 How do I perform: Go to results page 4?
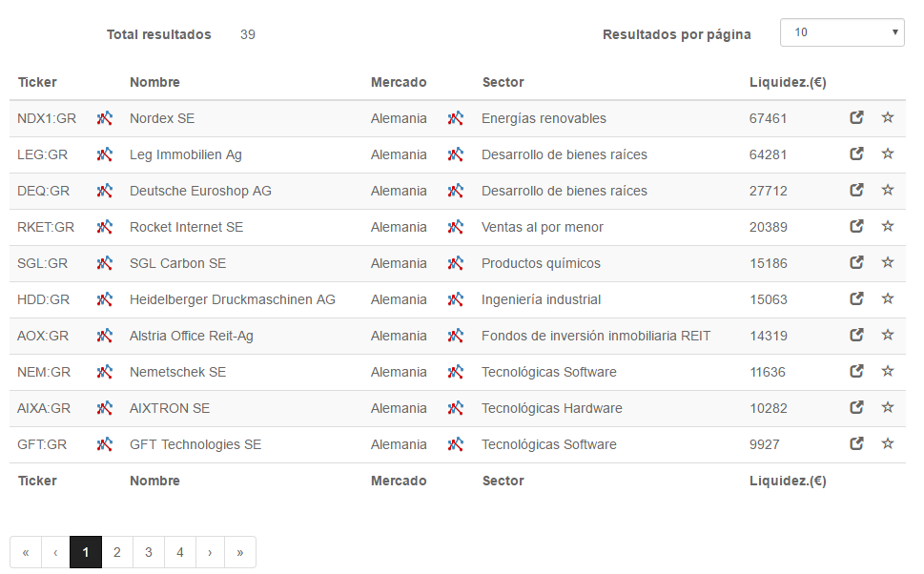(179, 552)
